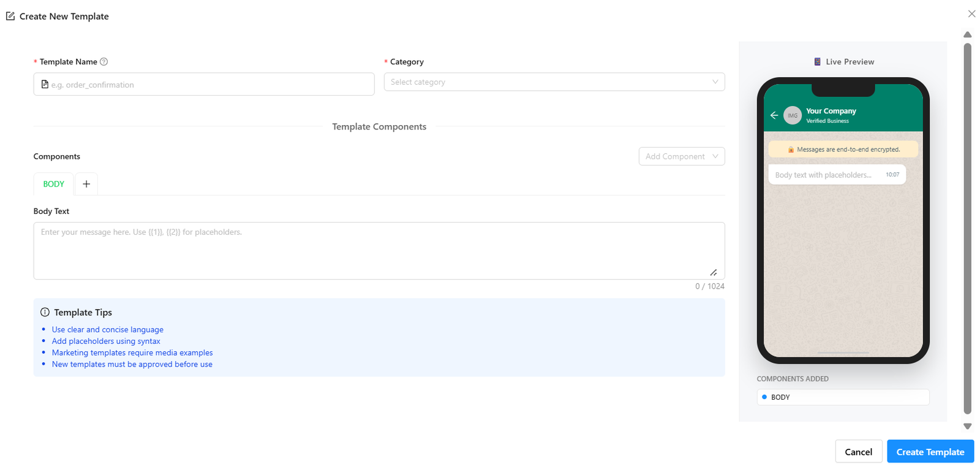980x466 pixels.
Task: Select the BODY component tab
Action: pyautogui.click(x=53, y=184)
